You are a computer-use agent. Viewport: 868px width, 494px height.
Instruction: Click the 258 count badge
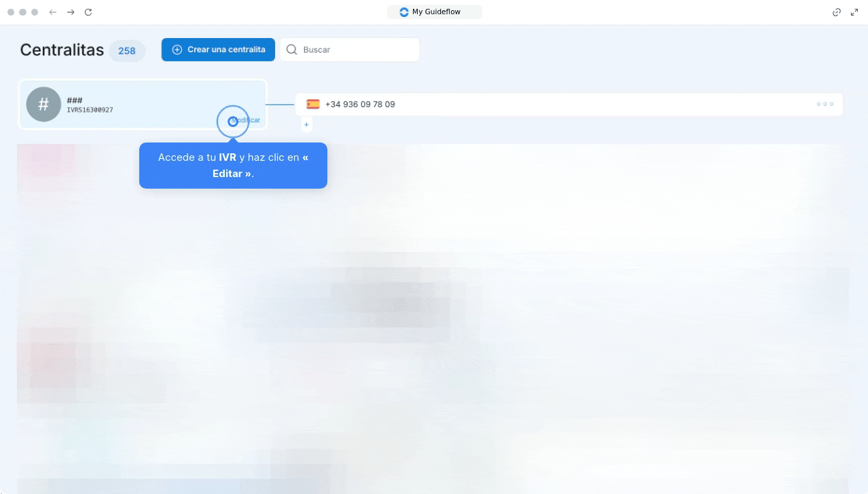(127, 51)
